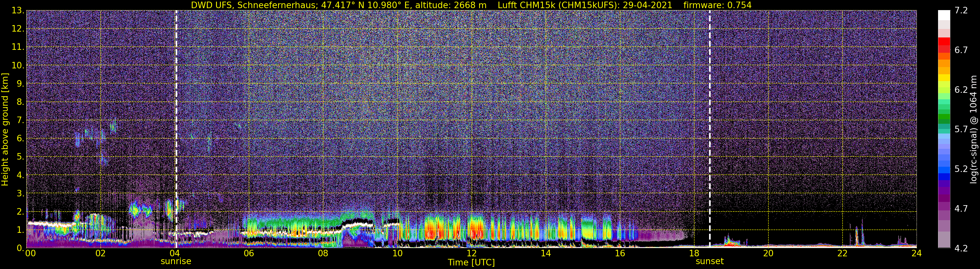Screen dimensions: 980x269
Task: Click the height axis tick label '7.'
Action: click(20, 120)
